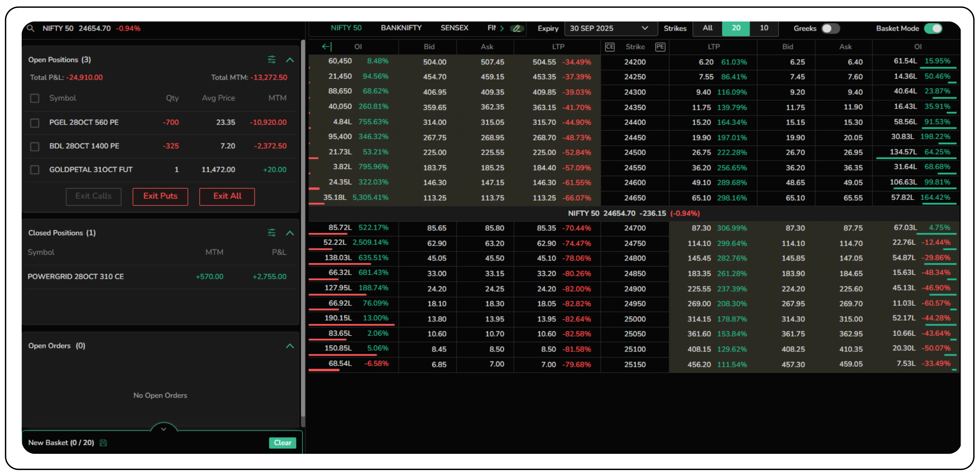Click the right arrow to reveal more indices
Viewport: 980px width, 474px height.
(x=502, y=28)
